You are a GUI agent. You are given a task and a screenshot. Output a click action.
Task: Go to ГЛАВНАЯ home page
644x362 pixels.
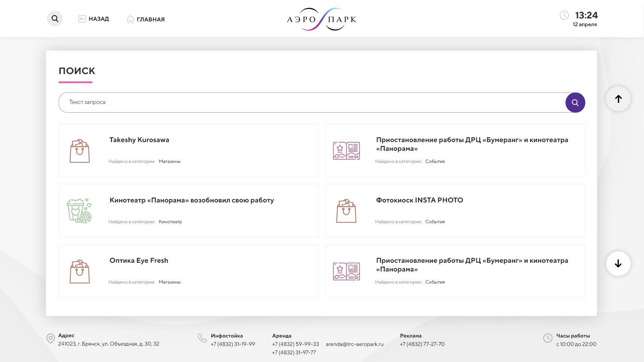146,19
